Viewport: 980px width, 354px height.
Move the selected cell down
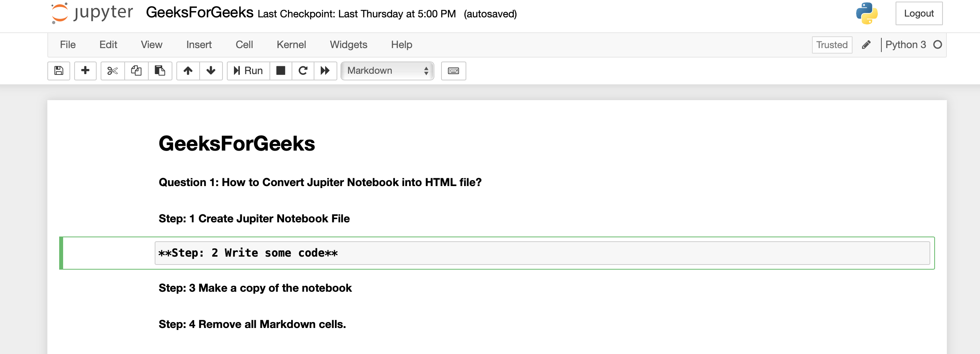(x=211, y=71)
